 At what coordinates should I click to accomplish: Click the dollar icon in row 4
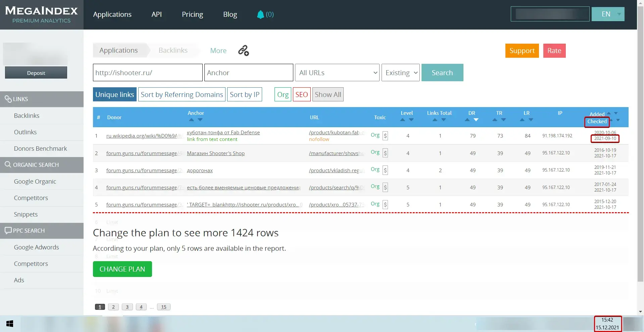coord(385,187)
